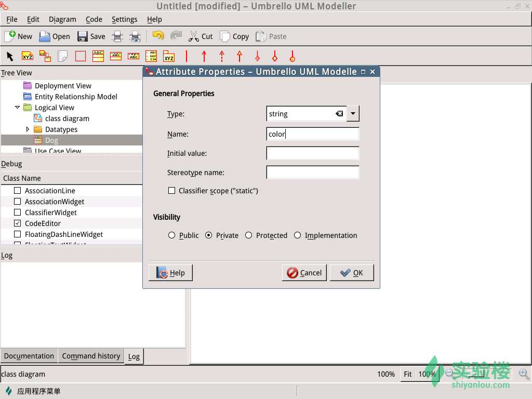Click the Paste toolbar button
This screenshot has width=532, height=399.
271,36
